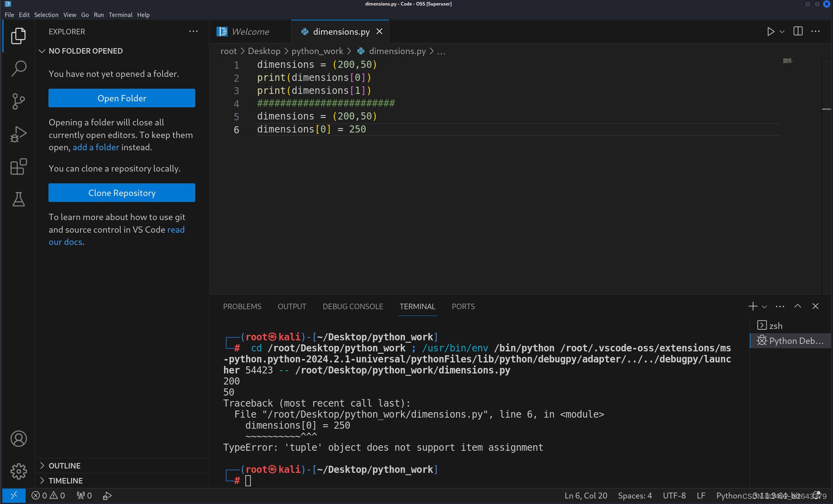The height and width of the screenshot is (504, 833).
Task: Click the Desktop breadcrumb segment
Action: pyautogui.click(x=264, y=51)
